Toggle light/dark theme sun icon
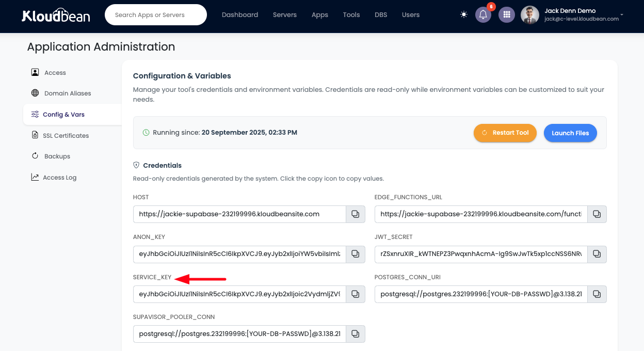This screenshot has height=351, width=644. point(464,15)
